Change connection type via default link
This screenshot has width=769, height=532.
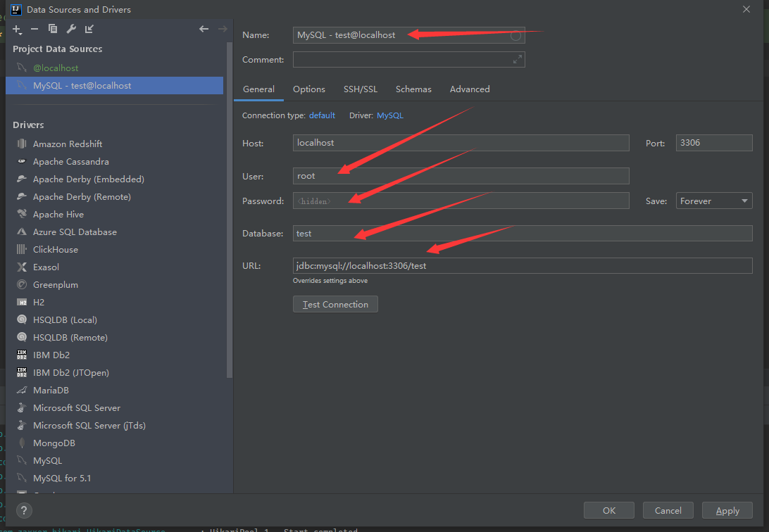point(323,115)
